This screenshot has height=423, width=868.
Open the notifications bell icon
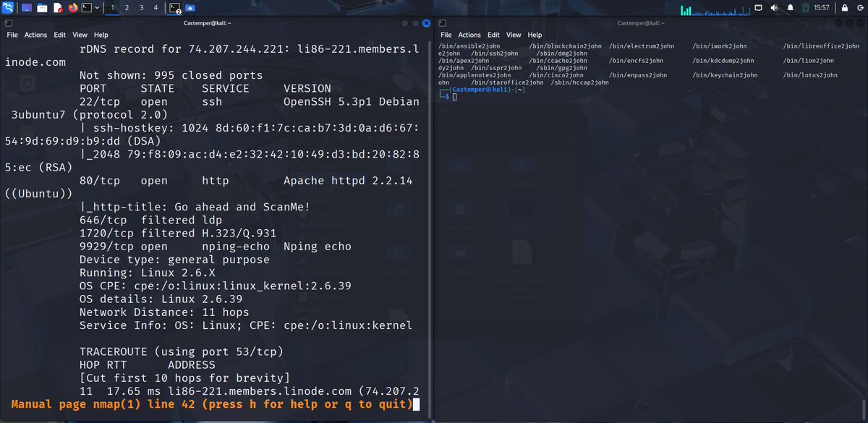[790, 8]
